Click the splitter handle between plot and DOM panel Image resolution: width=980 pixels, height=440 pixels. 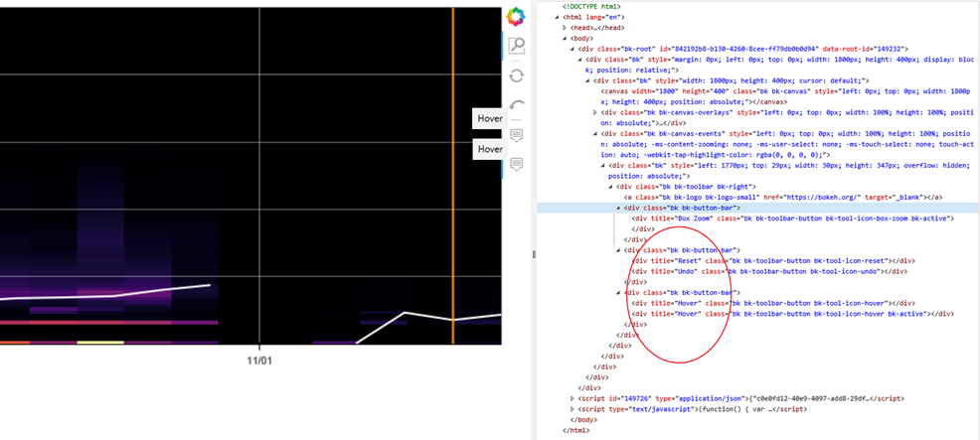[533, 254]
